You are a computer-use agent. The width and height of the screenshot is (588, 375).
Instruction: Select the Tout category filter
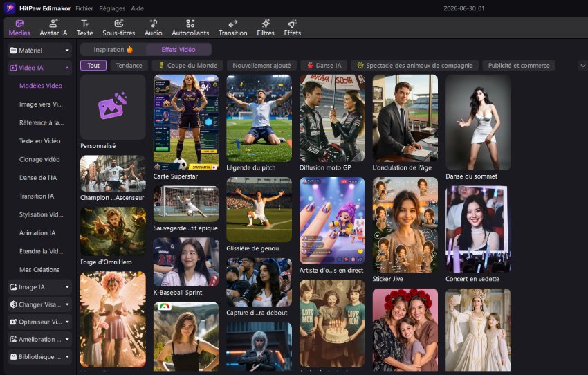(x=93, y=65)
